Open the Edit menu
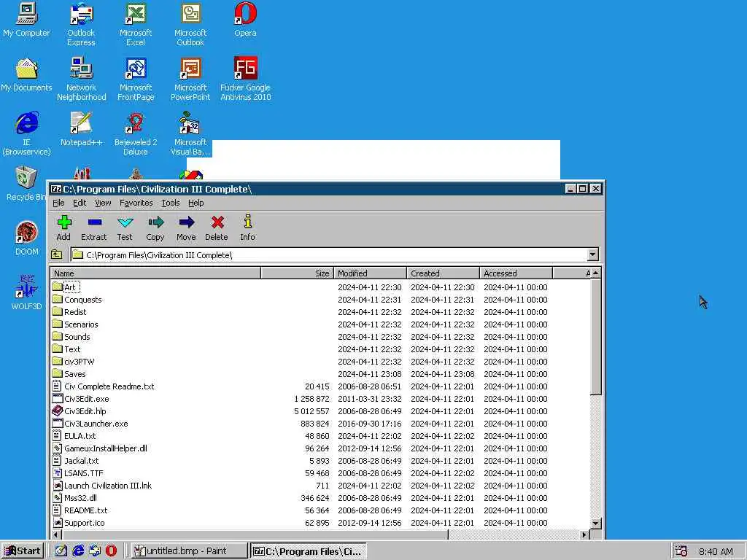This screenshot has width=747, height=560. pos(80,203)
